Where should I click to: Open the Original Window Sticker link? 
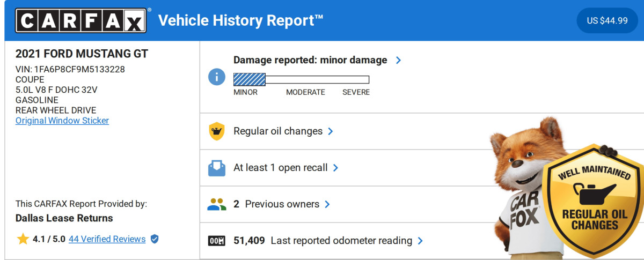pyautogui.click(x=62, y=121)
